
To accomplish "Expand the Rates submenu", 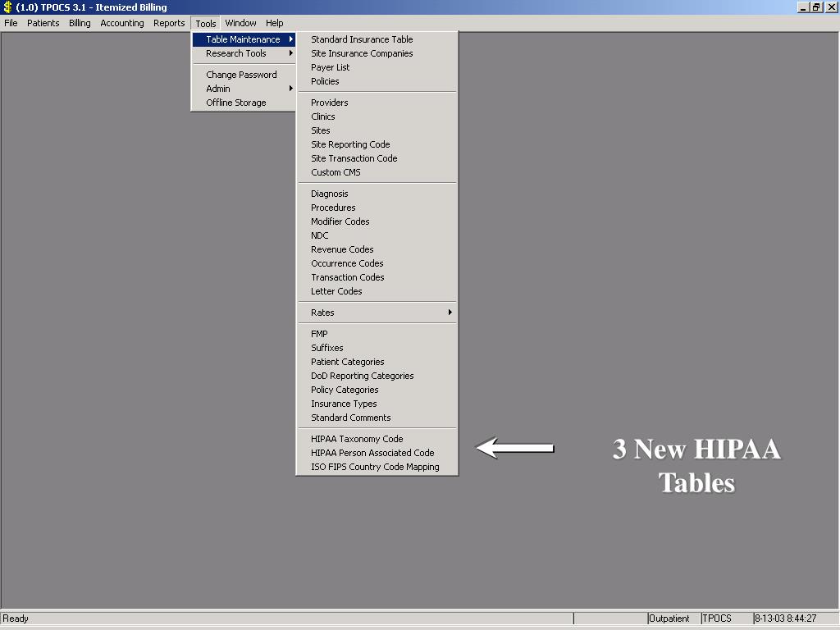I will (x=377, y=313).
